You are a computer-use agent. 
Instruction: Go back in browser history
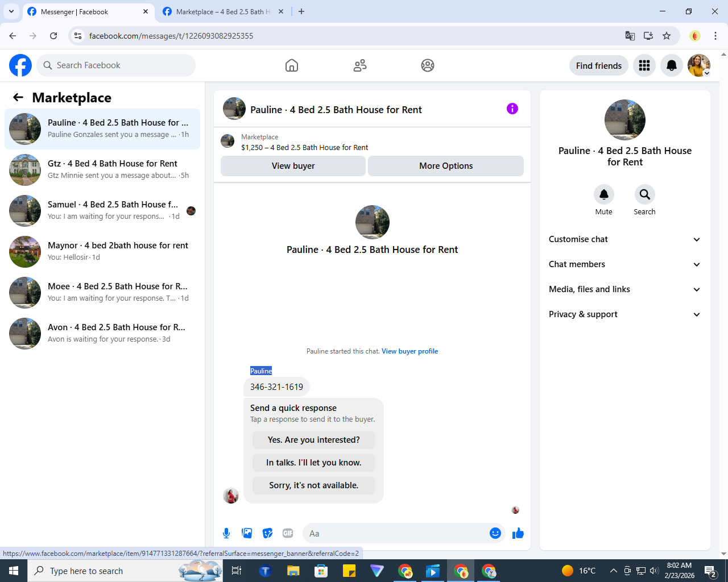point(13,36)
